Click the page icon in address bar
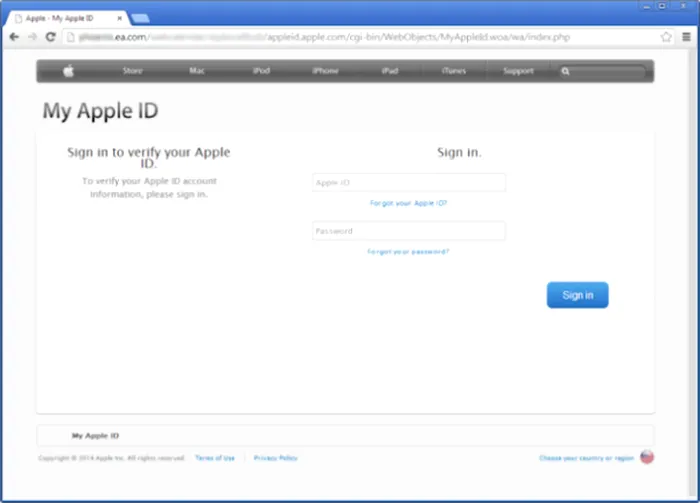The image size is (700, 503). pos(70,37)
